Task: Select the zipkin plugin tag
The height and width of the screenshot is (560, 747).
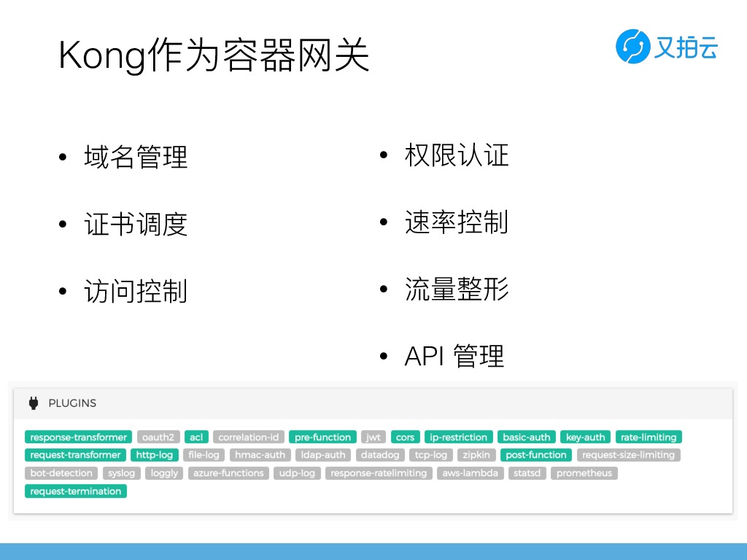Action: click(x=476, y=455)
